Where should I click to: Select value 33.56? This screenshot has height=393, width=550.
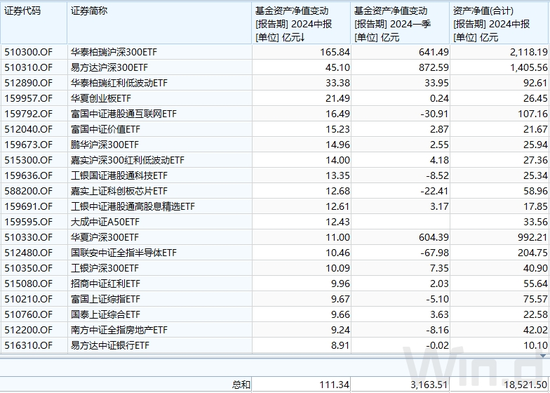point(535,222)
